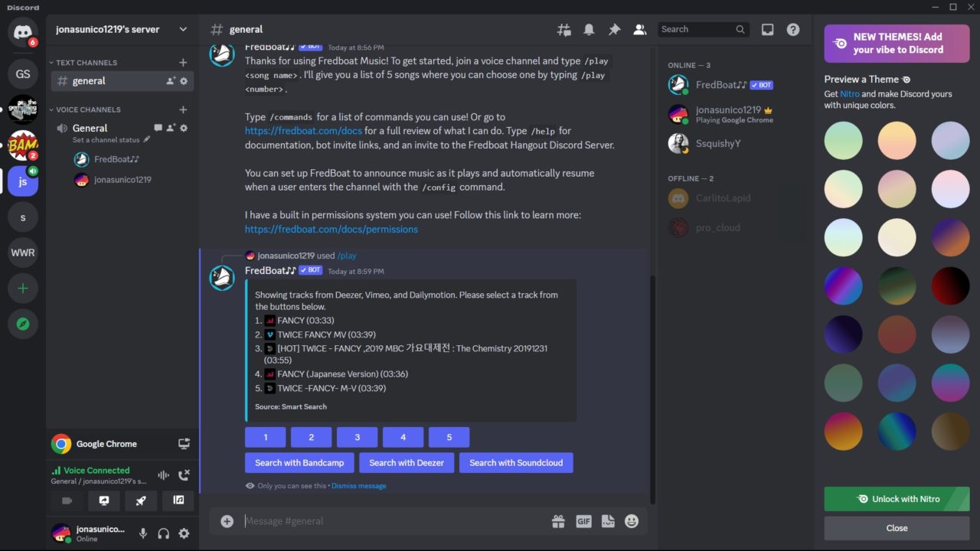Open the fredboat.com/docs link
This screenshot has height=551, width=980.
[x=303, y=131]
